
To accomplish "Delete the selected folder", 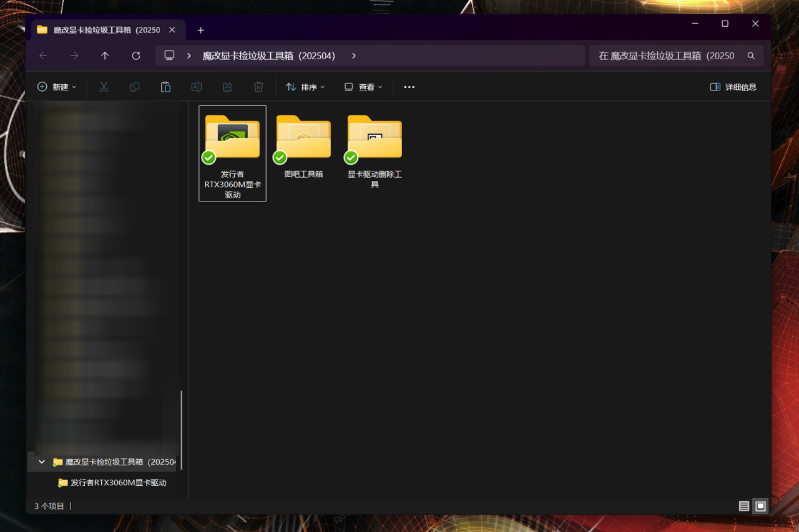I will click(x=258, y=87).
